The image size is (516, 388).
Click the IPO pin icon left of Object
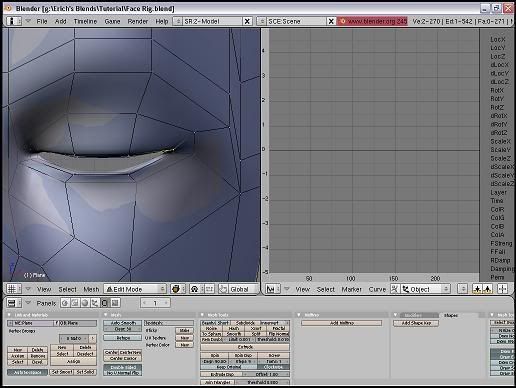pyautogui.click(x=395, y=289)
